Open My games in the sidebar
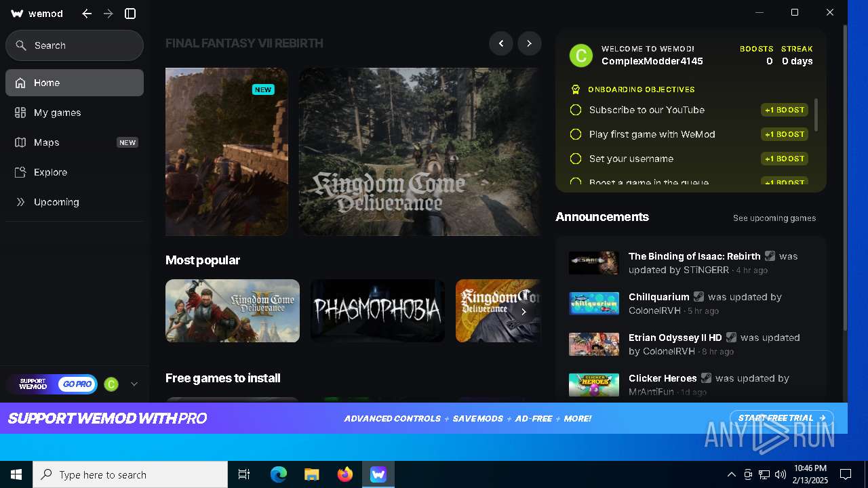868x488 pixels. [x=75, y=113]
